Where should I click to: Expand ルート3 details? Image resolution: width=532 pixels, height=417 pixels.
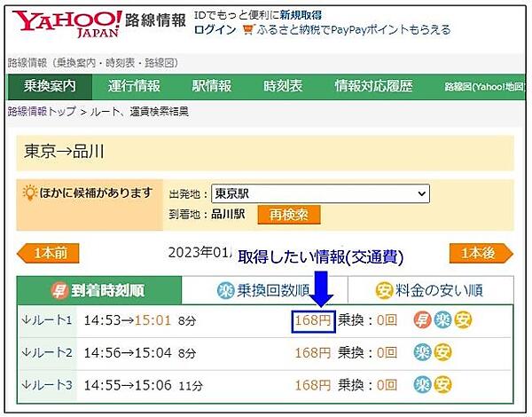tap(47, 385)
